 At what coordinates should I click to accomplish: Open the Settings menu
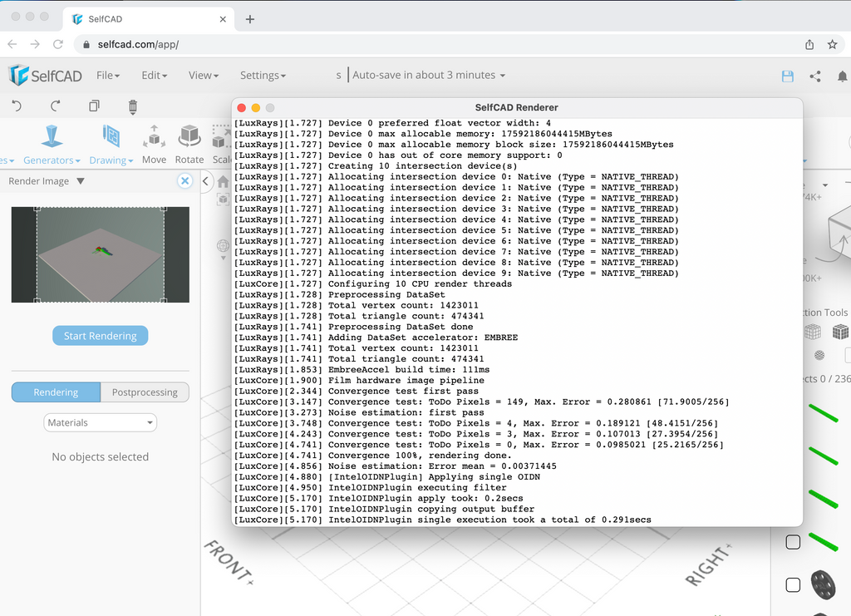tap(263, 75)
